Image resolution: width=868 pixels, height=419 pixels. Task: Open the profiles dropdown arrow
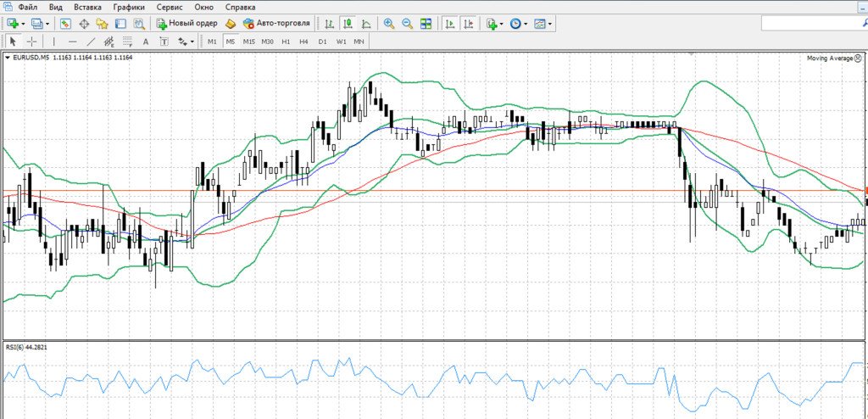pyautogui.click(x=48, y=24)
